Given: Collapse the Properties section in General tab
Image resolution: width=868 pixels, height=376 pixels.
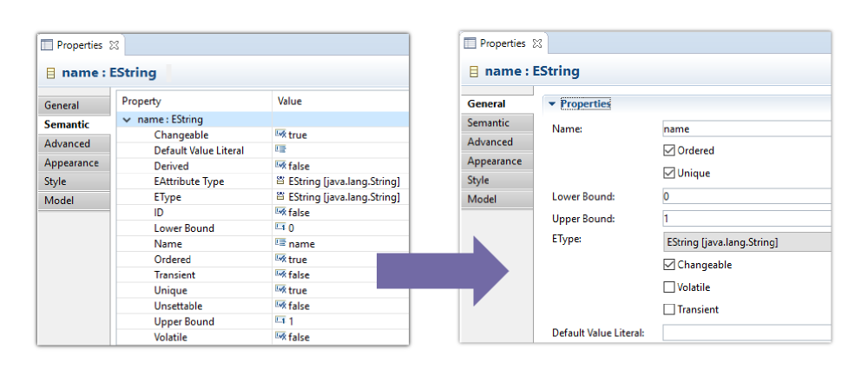Looking at the screenshot, I should point(552,104).
